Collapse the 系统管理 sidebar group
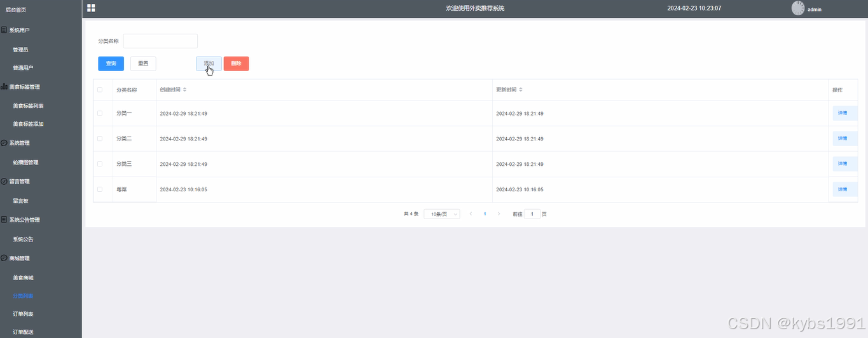Image resolution: width=868 pixels, height=338 pixels. (41, 143)
